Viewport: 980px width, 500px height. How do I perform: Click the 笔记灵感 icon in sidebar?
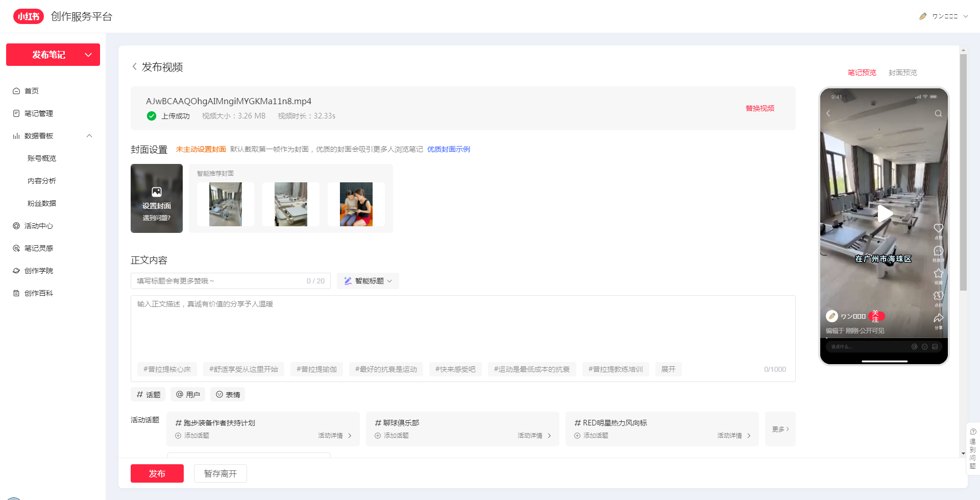click(16, 248)
